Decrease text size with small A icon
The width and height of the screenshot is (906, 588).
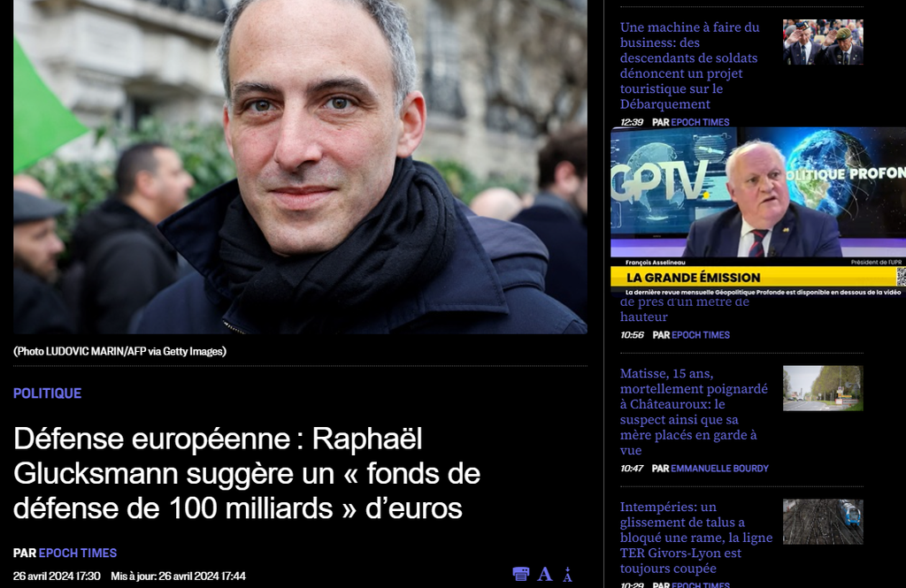coord(567,575)
